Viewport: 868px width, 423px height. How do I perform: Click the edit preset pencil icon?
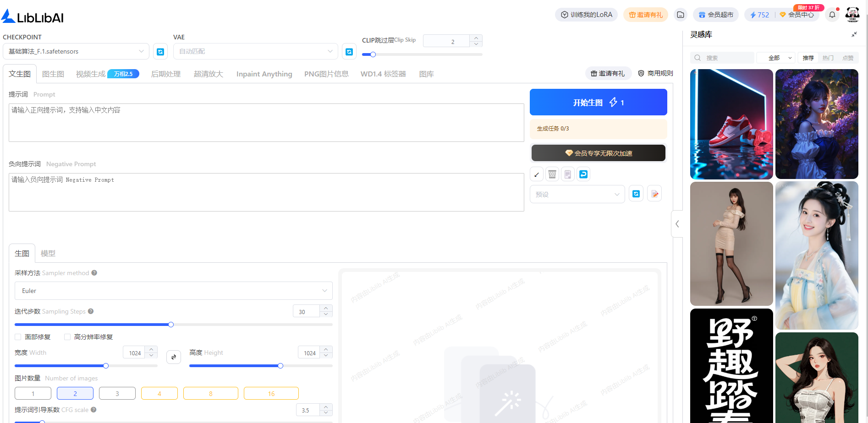(655, 194)
